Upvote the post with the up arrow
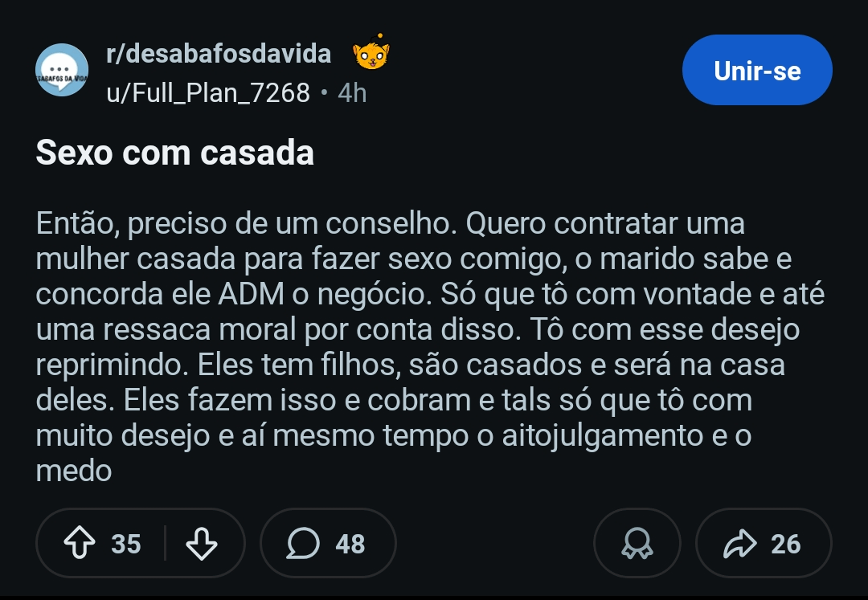 [79, 544]
